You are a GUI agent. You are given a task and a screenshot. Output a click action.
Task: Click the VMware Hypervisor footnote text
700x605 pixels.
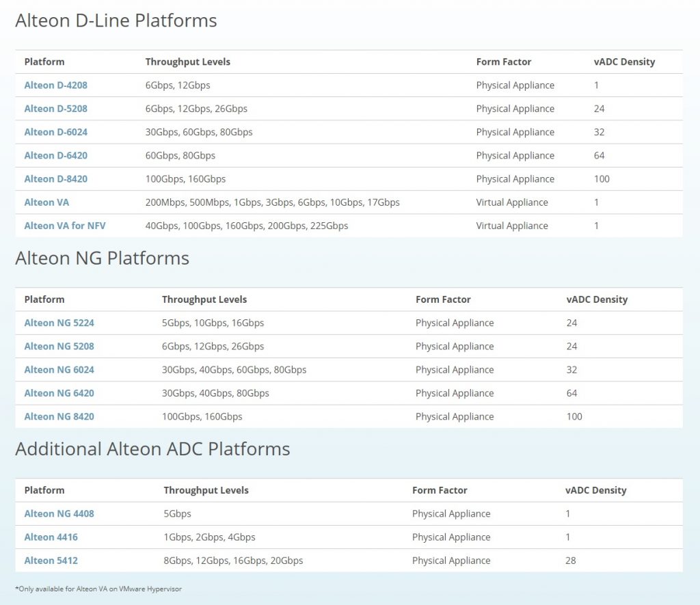tap(98, 589)
